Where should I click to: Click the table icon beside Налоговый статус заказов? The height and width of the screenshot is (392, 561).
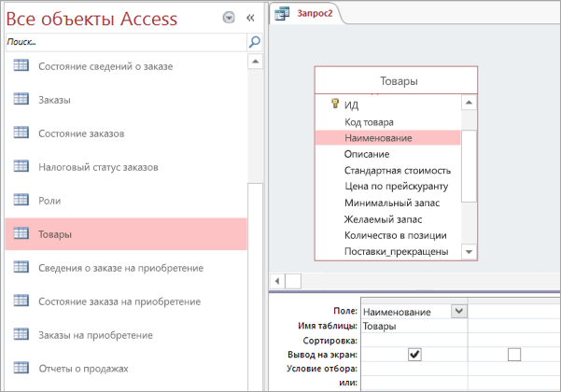tap(21, 166)
